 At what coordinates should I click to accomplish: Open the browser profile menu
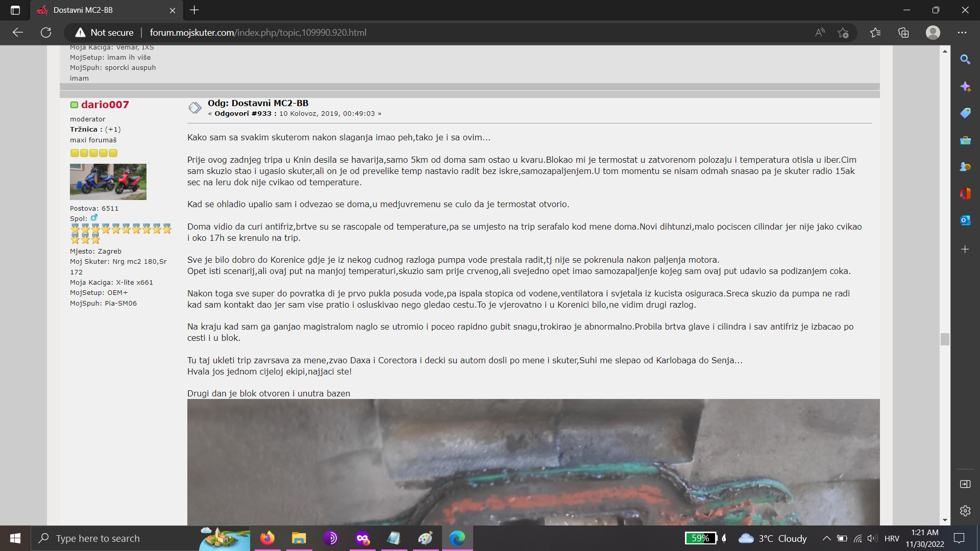tap(933, 33)
